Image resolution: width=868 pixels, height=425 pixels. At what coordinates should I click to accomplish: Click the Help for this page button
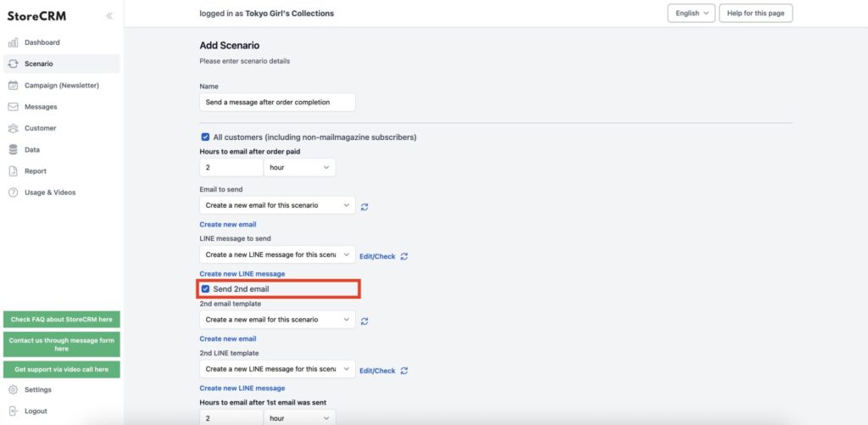pyautogui.click(x=755, y=14)
